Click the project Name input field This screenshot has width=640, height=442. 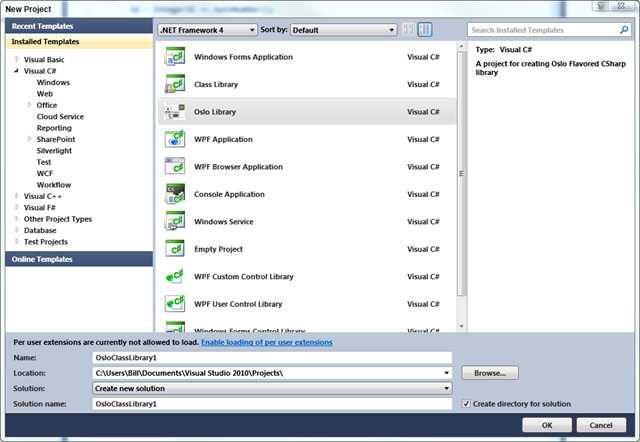tap(272, 358)
